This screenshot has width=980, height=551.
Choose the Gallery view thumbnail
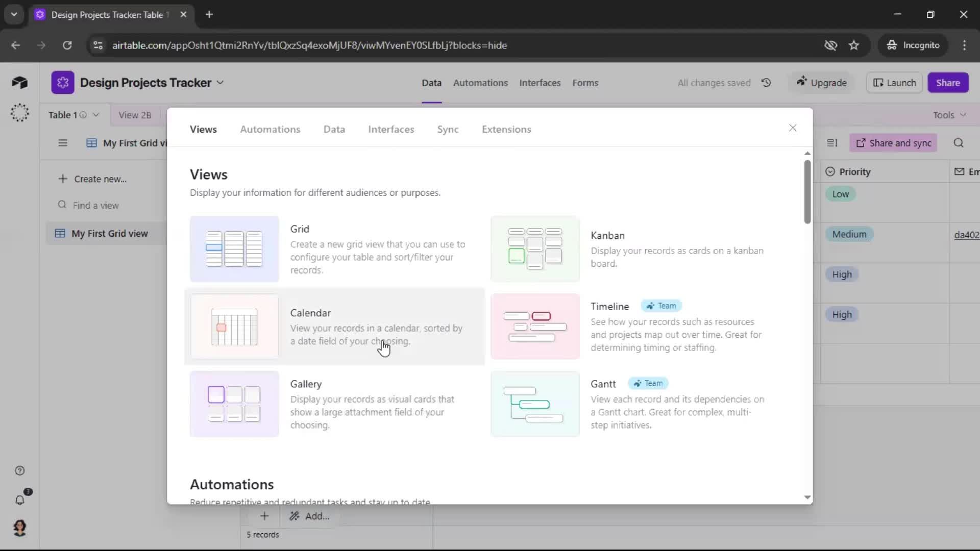(234, 404)
